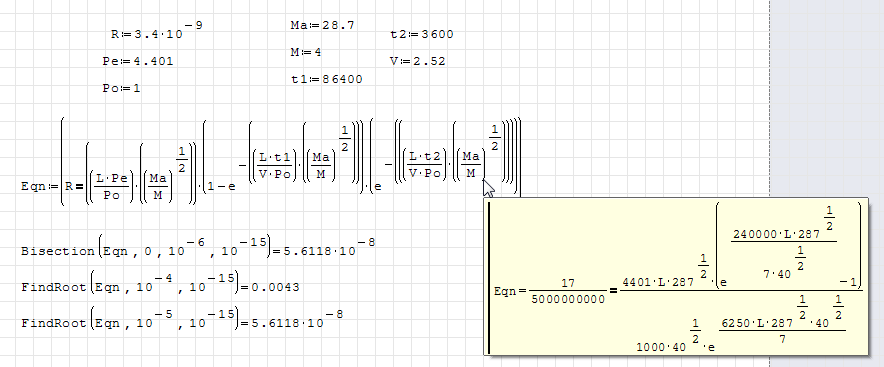Select the Po:=1 definition

pos(121,88)
